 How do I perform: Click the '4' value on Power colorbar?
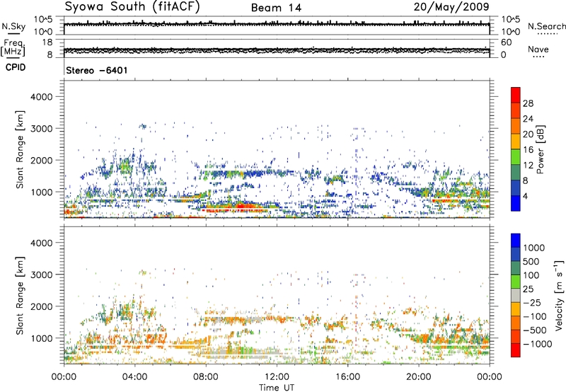click(525, 196)
